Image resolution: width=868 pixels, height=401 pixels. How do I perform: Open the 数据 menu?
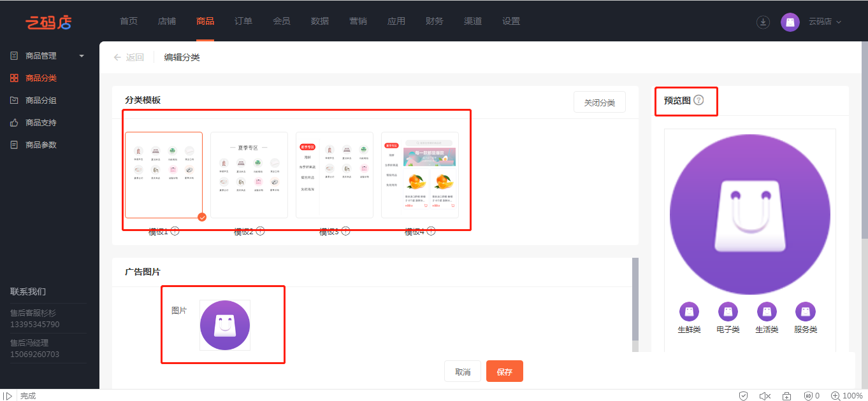point(320,21)
